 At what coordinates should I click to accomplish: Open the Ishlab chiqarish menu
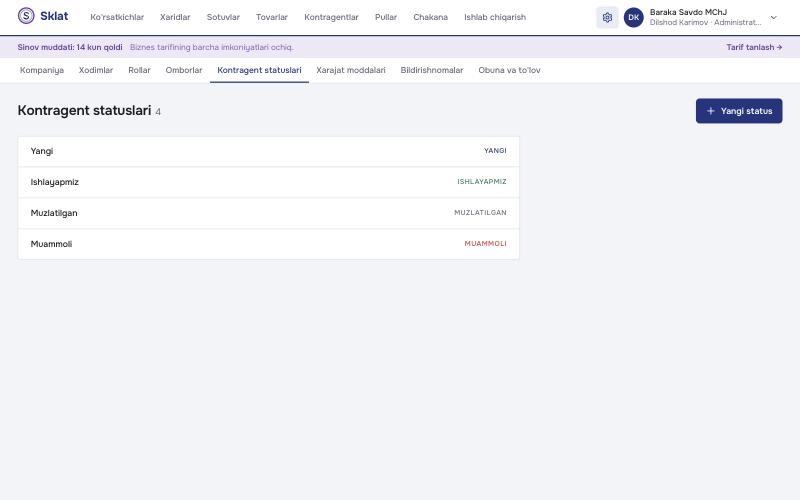[494, 17]
